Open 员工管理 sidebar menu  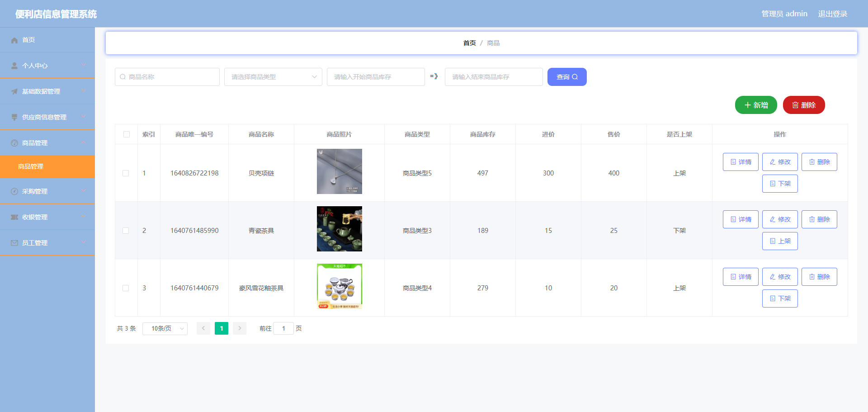47,243
